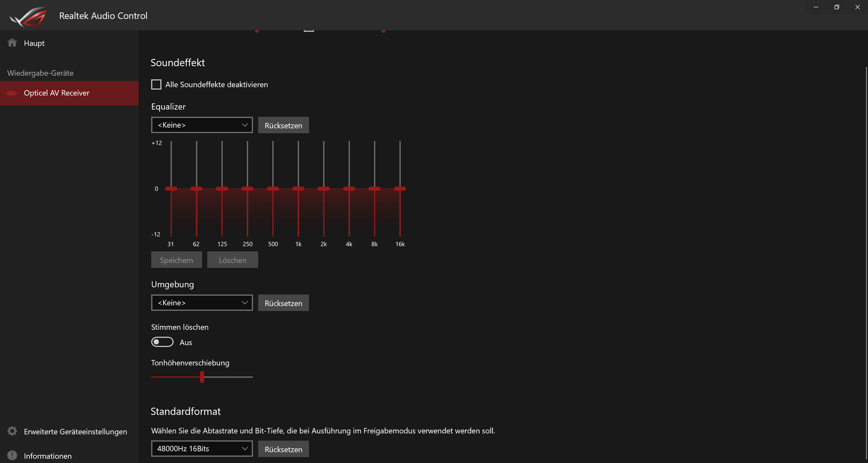
Task: Expand the Umgebung dropdown
Action: (202, 303)
